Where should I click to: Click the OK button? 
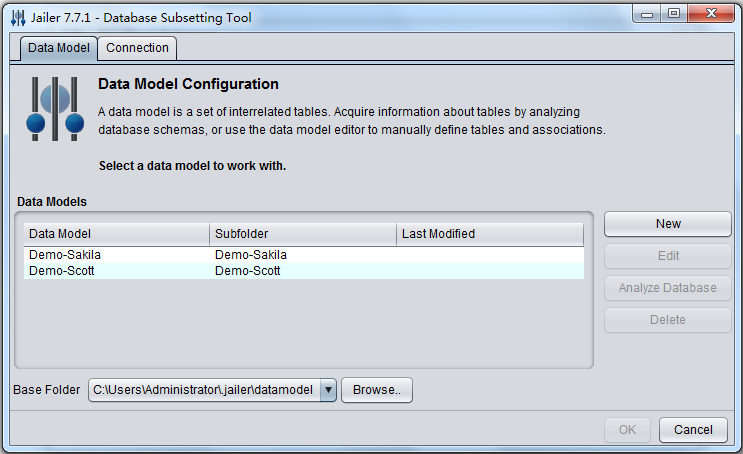coord(627,430)
